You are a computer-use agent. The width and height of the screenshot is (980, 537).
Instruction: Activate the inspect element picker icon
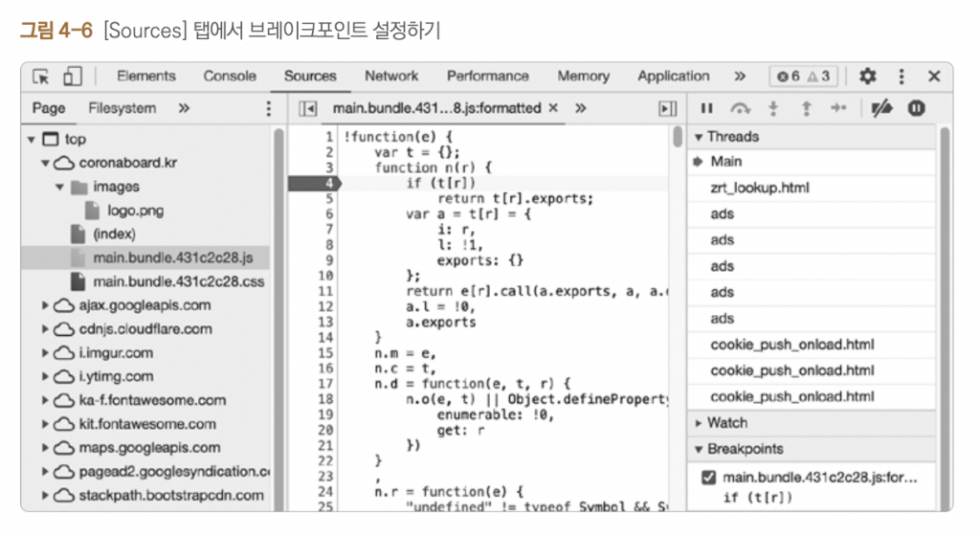[x=41, y=77]
